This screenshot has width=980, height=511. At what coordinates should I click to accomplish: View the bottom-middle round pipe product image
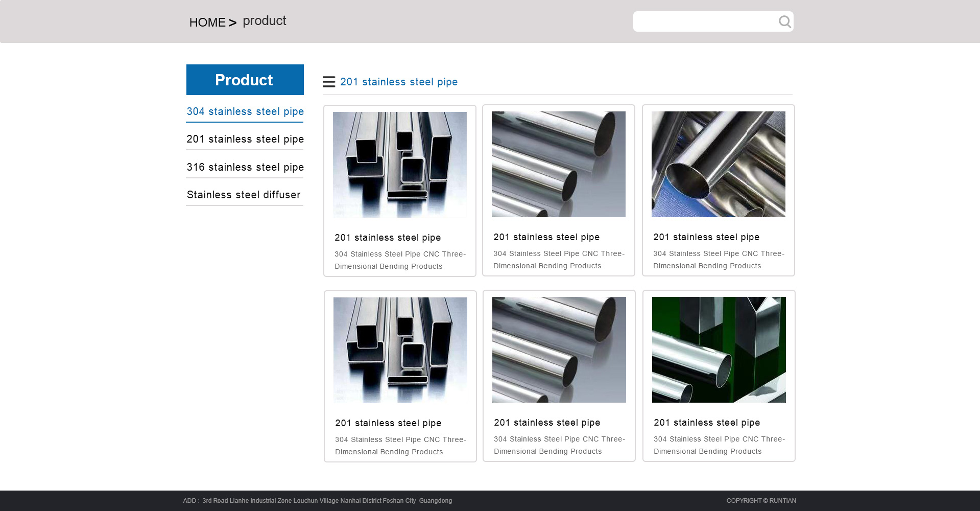[559, 350]
